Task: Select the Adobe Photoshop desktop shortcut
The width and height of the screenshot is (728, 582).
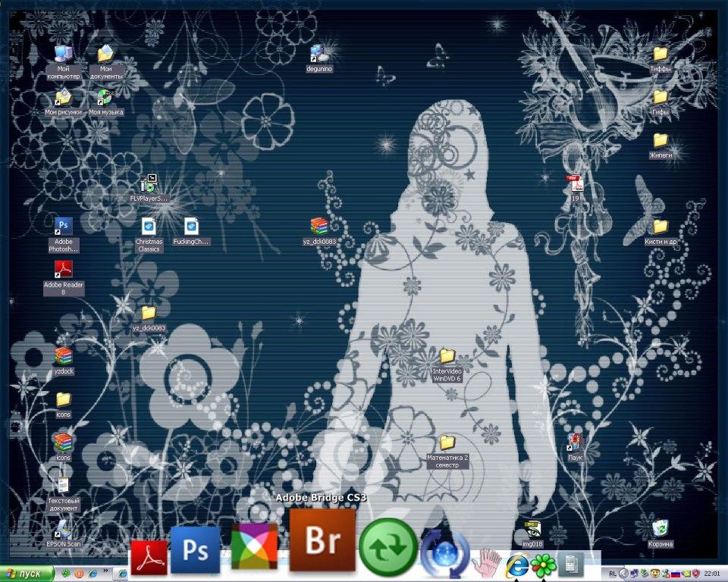Action: click(x=64, y=226)
